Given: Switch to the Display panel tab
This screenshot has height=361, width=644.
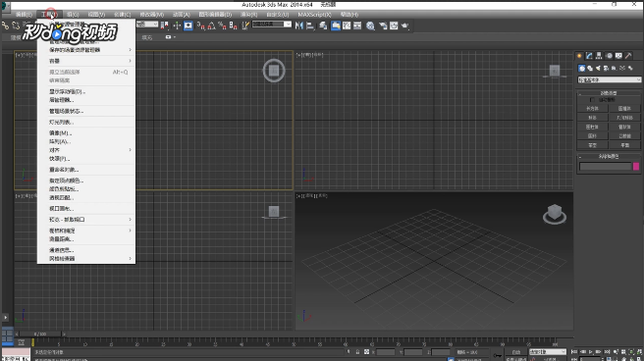Looking at the screenshot, I should coord(618,55).
